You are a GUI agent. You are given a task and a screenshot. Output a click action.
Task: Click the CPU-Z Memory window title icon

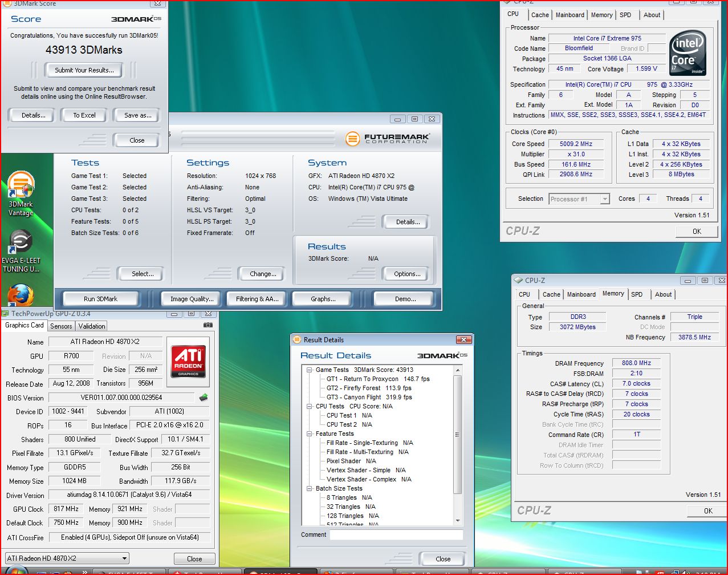tap(518, 280)
